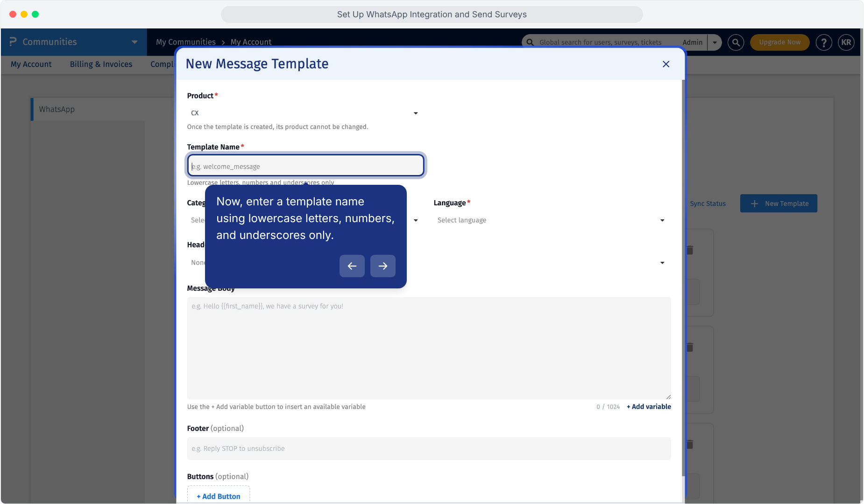Click the Add Button option

(x=219, y=496)
